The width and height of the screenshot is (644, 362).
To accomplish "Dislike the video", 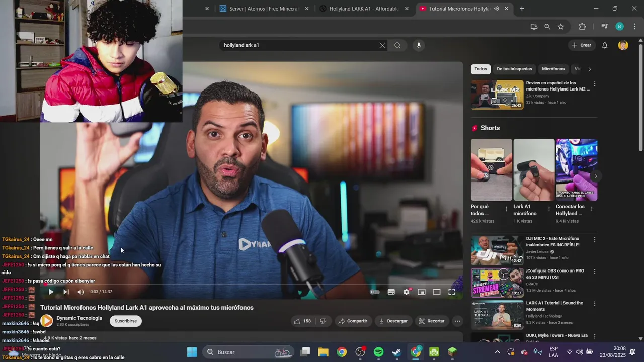I will pyautogui.click(x=323, y=321).
